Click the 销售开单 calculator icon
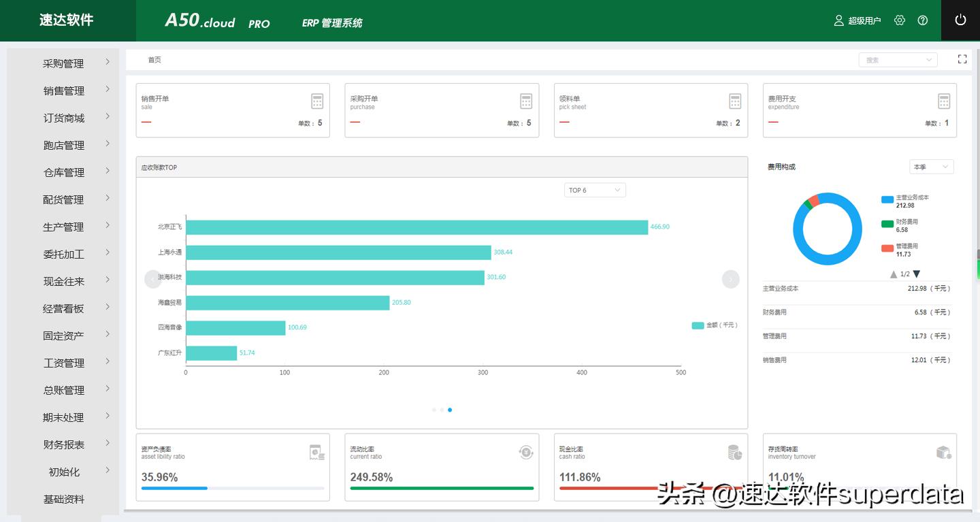The height and width of the screenshot is (522, 980). click(317, 100)
